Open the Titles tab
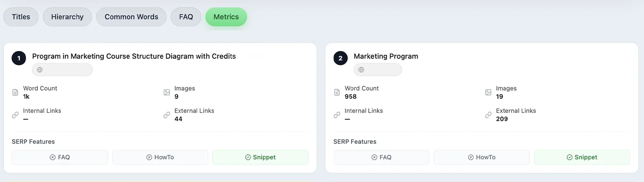 (21, 17)
